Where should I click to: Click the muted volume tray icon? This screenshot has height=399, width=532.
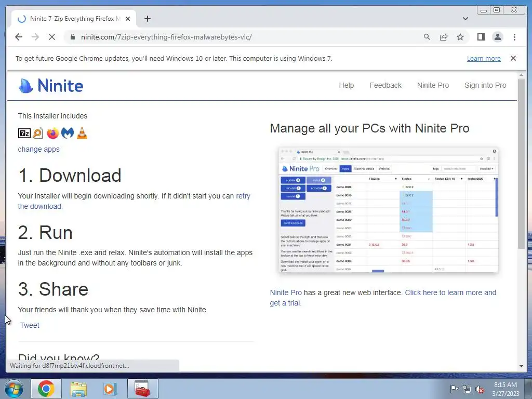(480, 389)
